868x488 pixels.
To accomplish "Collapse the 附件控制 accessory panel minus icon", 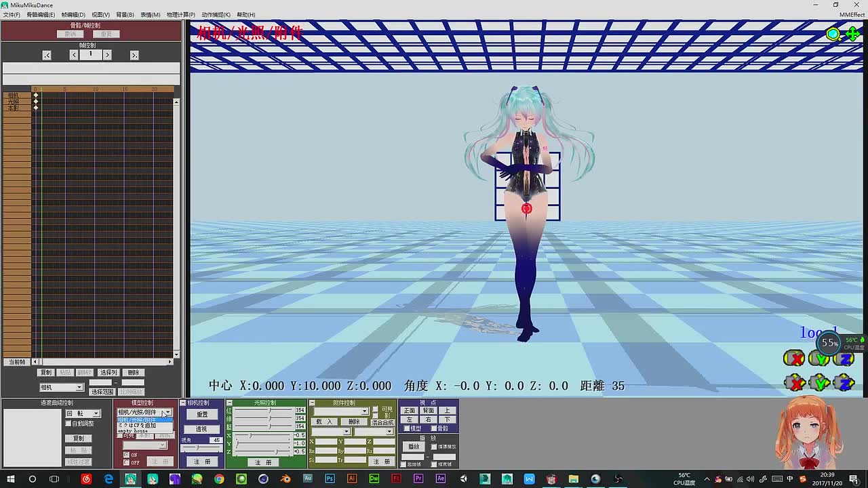I will 312,403.
